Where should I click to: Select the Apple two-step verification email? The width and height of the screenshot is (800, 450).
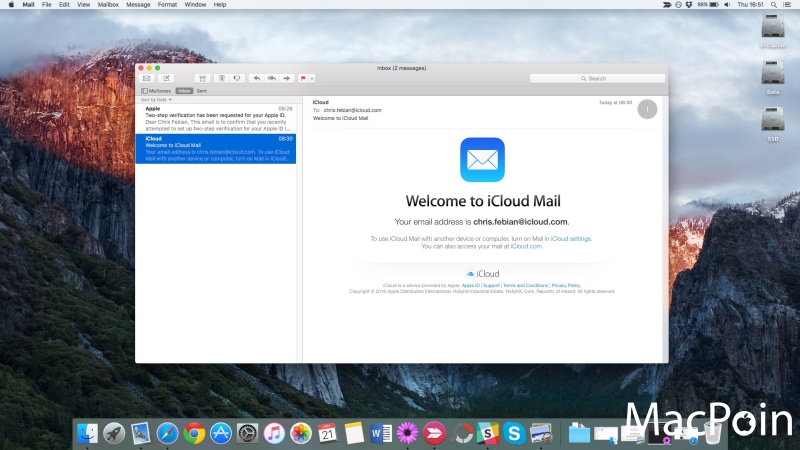pos(216,119)
